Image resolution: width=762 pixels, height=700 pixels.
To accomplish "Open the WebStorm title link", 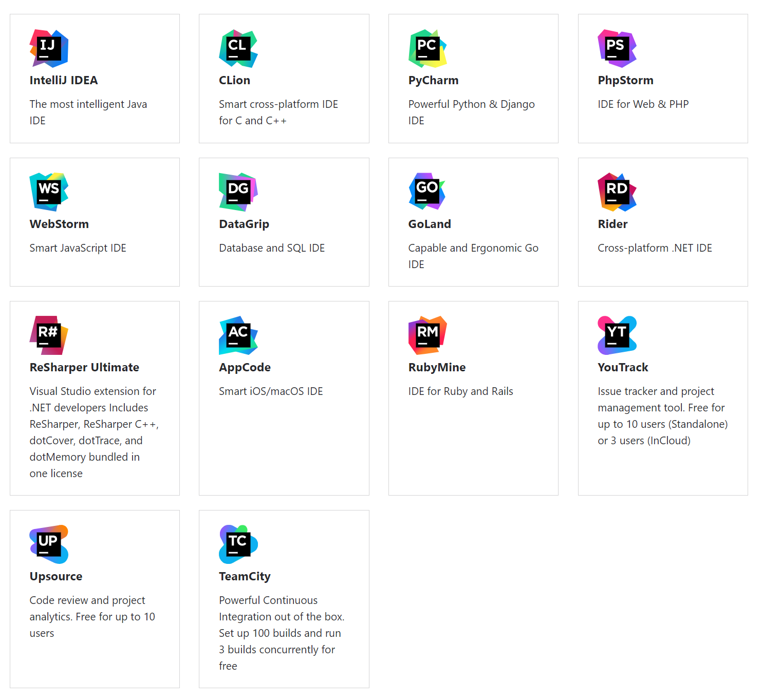I will (x=59, y=224).
